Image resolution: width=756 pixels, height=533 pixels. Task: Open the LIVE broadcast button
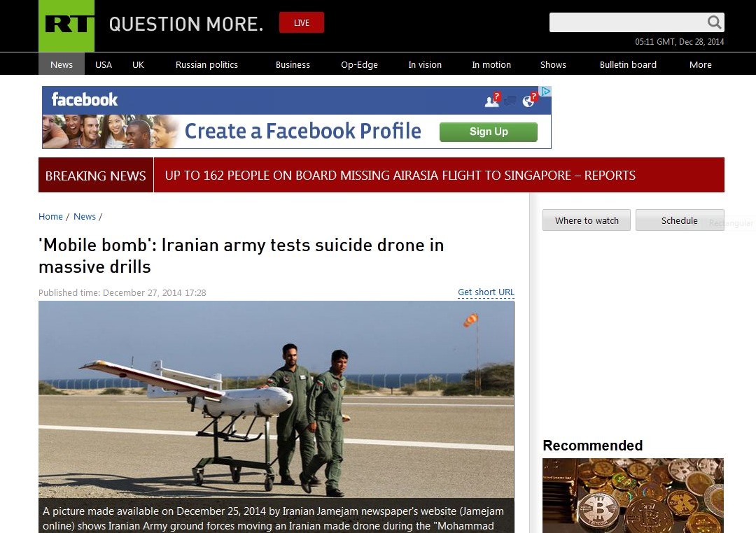(x=301, y=22)
